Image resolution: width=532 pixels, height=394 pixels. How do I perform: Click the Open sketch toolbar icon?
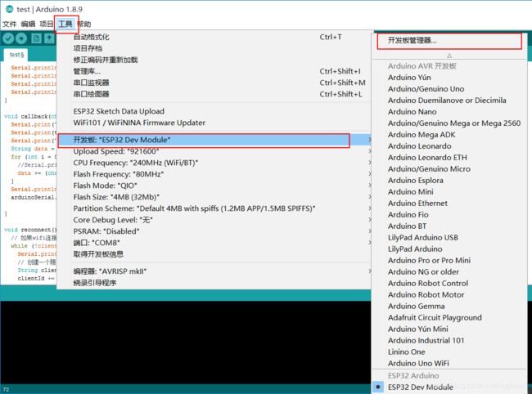[51, 38]
